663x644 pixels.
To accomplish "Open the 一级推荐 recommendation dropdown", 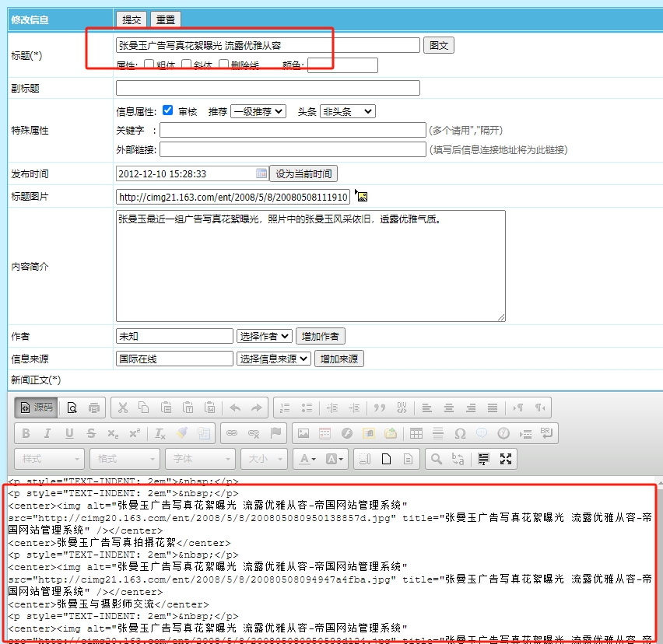I will 258,111.
